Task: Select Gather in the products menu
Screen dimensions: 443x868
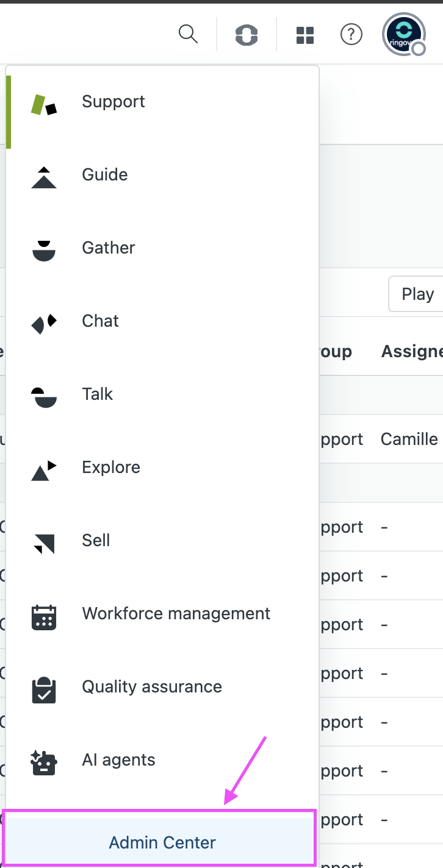Action: 162,248
